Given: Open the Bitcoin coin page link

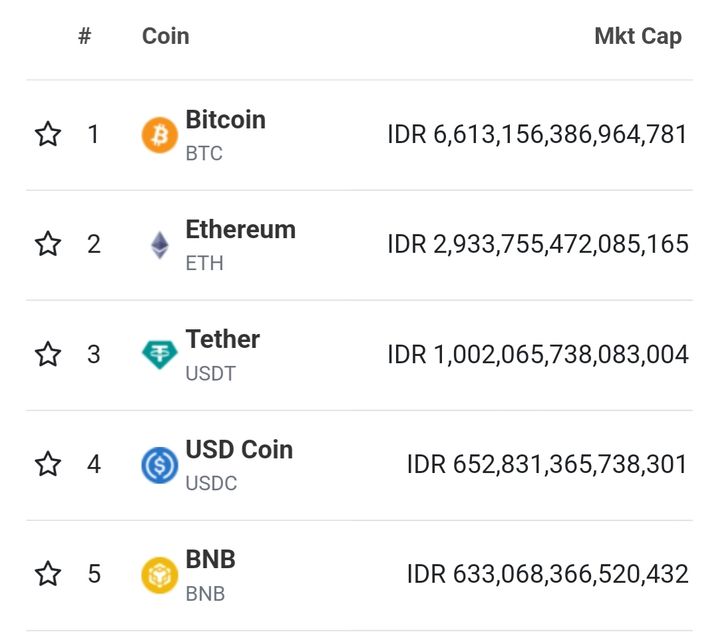Looking at the screenshot, I should click(x=225, y=120).
